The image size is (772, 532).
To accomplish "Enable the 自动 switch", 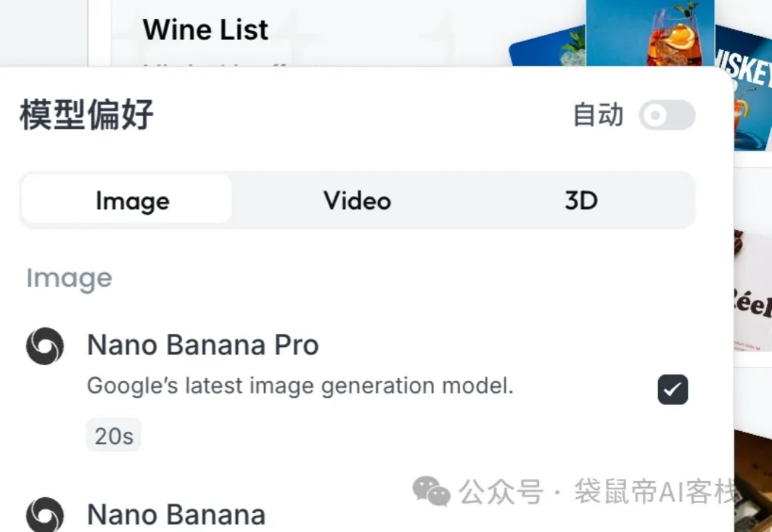I will click(666, 115).
